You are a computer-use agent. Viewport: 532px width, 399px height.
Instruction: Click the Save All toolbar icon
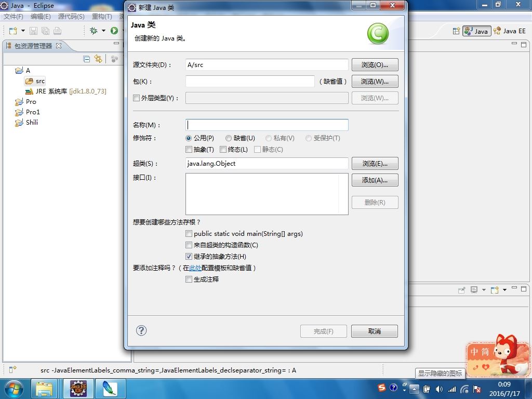point(45,31)
